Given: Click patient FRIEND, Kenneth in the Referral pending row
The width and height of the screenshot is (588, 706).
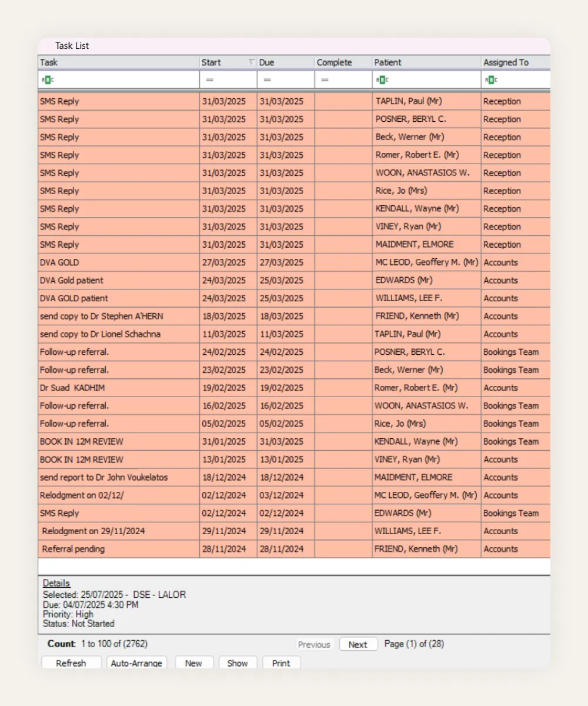Looking at the screenshot, I should [427, 549].
